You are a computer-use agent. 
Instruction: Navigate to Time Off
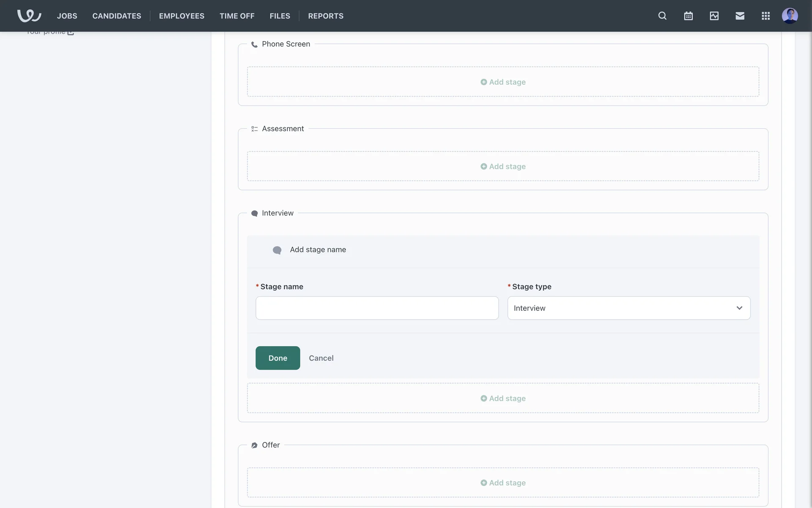click(237, 16)
